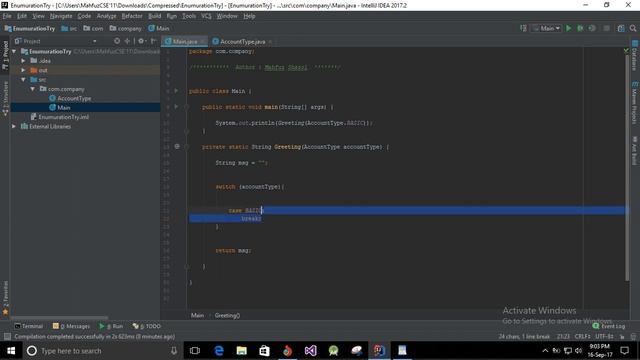Expand the out folder
This screenshot has width=640, height=360.
(23, 70)
